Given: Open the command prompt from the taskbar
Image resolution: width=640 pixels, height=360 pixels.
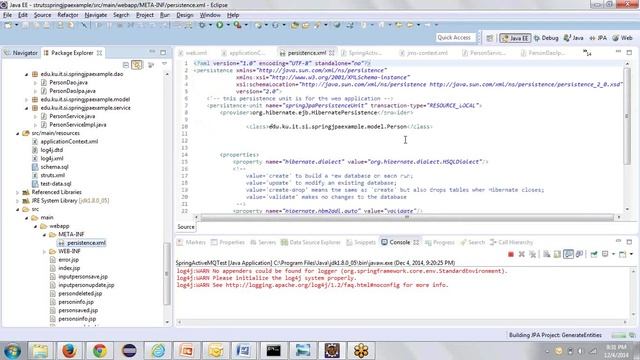Looking at the screenshot, I should pos(273,350).
